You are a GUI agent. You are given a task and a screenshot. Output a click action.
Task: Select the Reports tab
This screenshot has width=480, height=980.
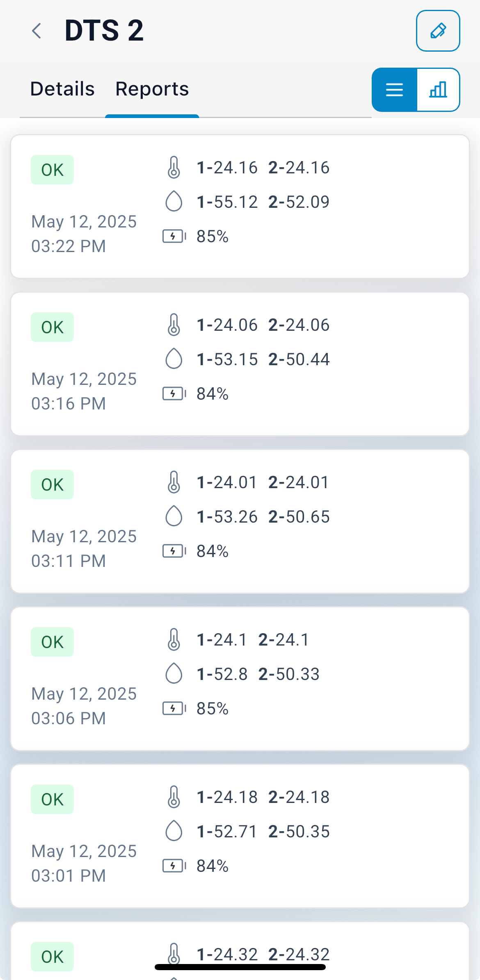point(152,89)
